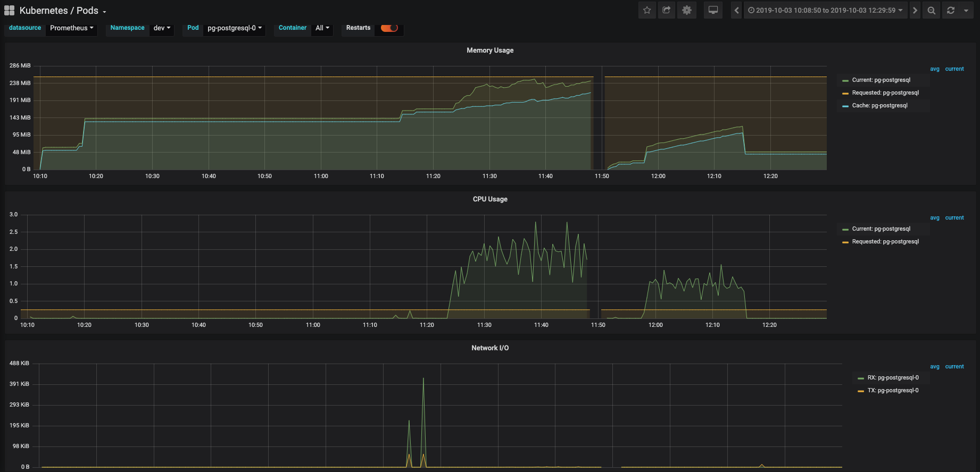The height and width of the screenshot is (472, 980).
Task: Open the Memory Usage panel title menu
Action: click(x=490, y=50)
